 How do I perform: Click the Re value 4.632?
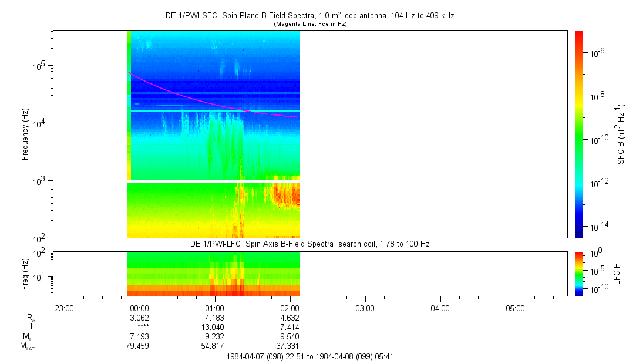point(290,317)
